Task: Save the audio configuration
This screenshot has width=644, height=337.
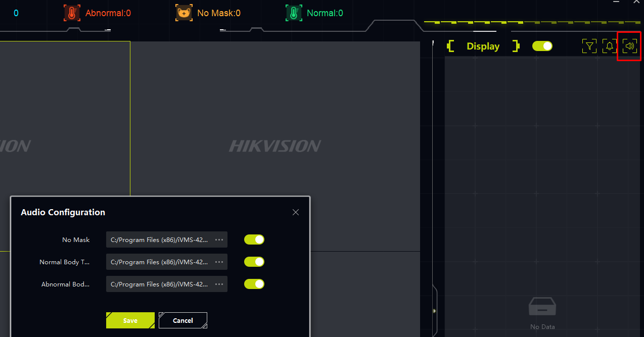Action: pyautogui.click(x=130, y=320)
